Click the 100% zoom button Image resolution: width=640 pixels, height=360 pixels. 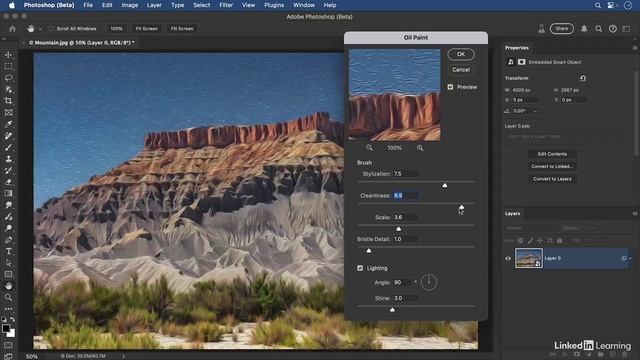coord(116,29)
